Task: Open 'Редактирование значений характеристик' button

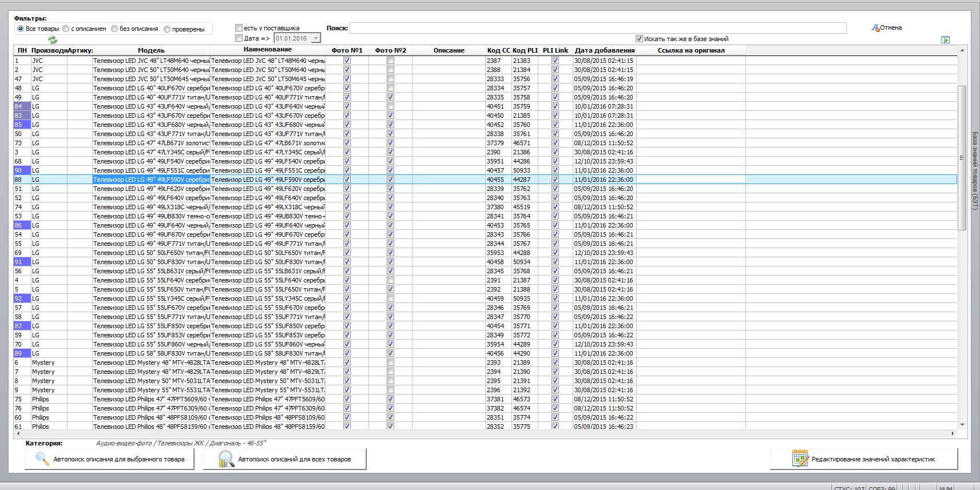Action: [x=864, y=459]
